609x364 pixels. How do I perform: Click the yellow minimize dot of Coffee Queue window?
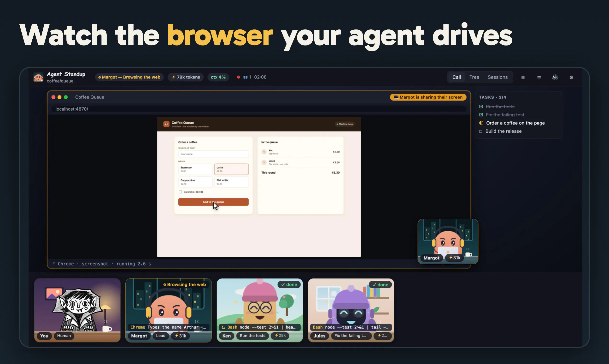59,97
